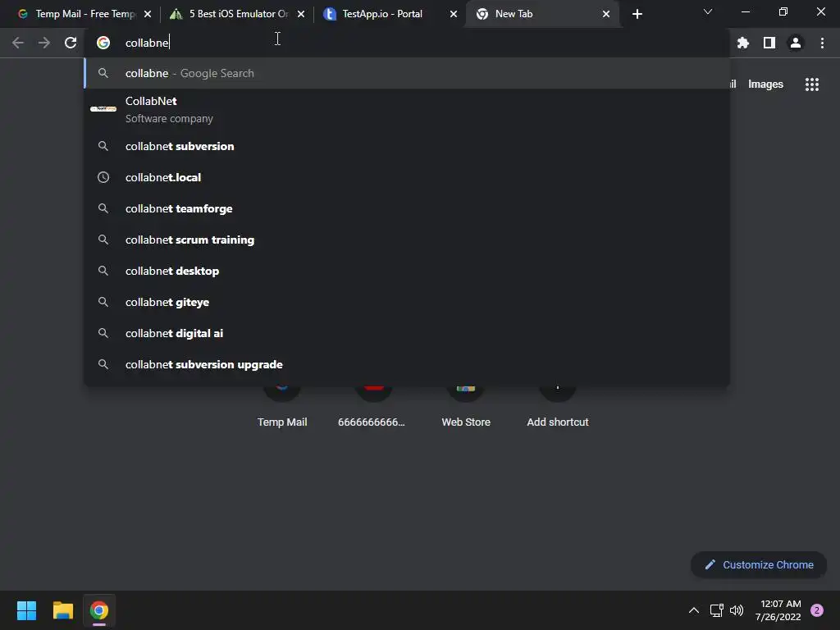
Task: Choose 'collabnet.local' history suggestion
Action: (x=407, y=177)
